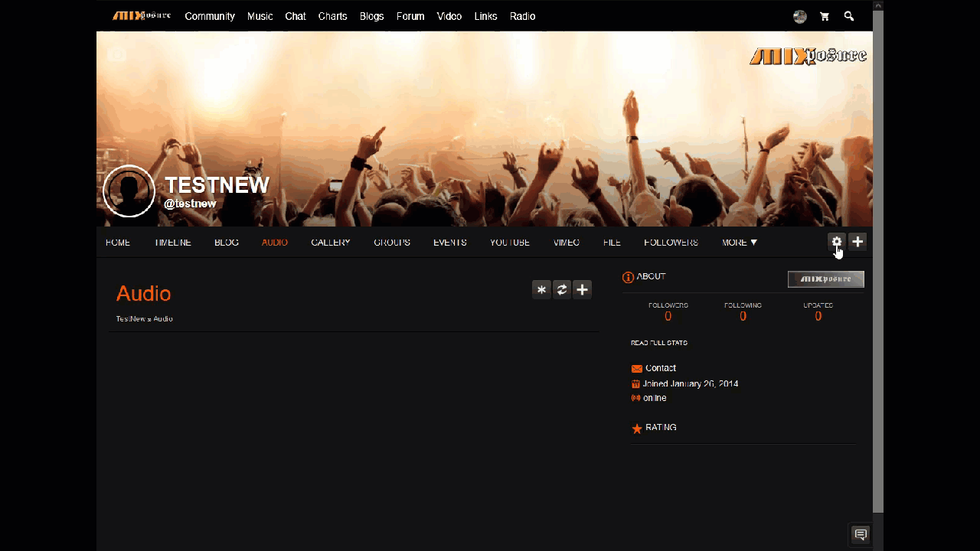Viewport: 980px width, 551px height.
Task: Open the shopping cart icon
Action: point(825,16)
